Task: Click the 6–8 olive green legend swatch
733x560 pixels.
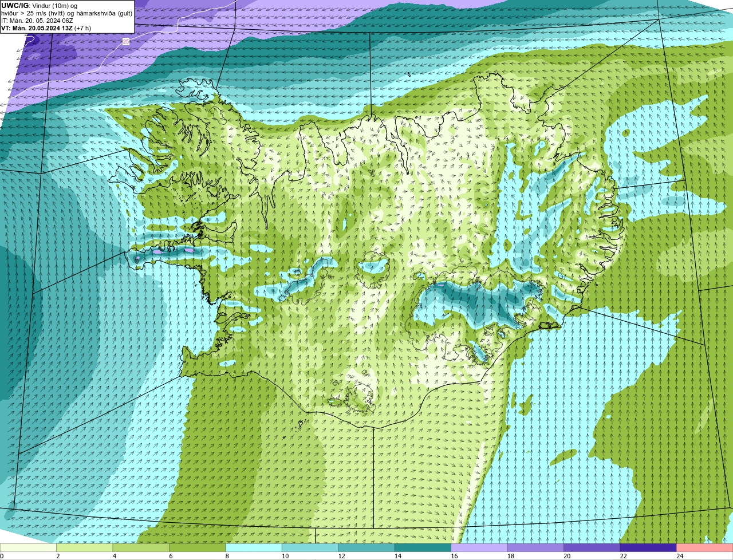Action: coord(197,547)
